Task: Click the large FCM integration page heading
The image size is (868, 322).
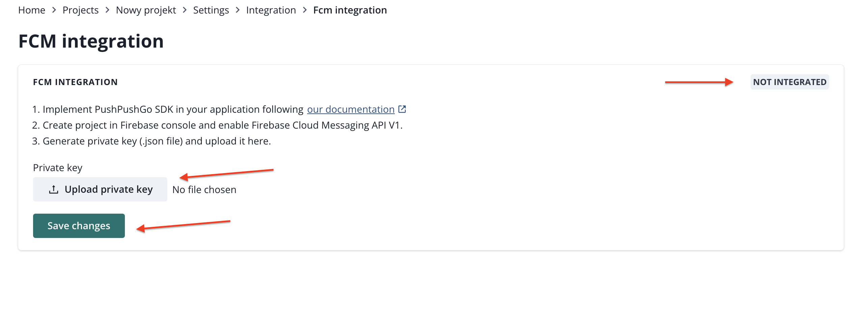Action: point(91,41)
